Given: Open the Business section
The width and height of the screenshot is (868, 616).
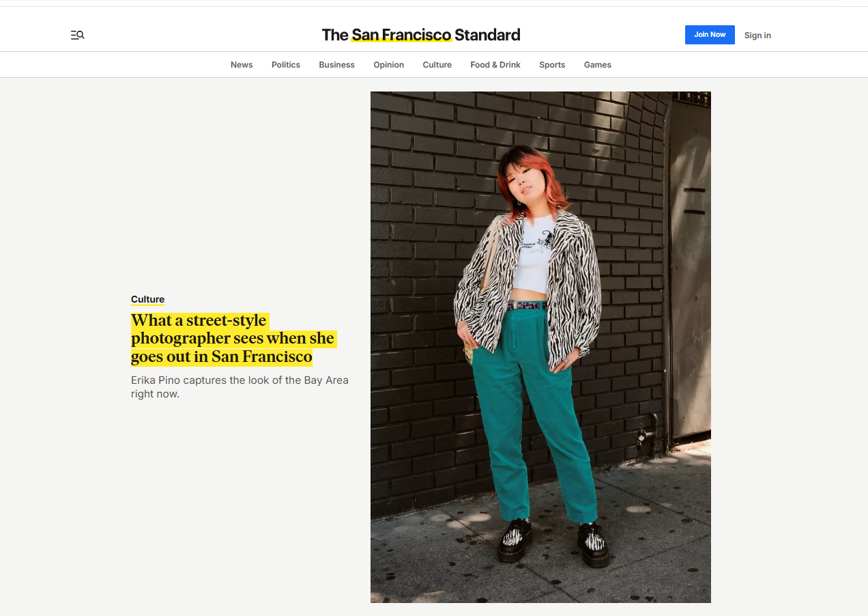Looking at the screenshot, I should pyautogui.click(x=336, y=64).
